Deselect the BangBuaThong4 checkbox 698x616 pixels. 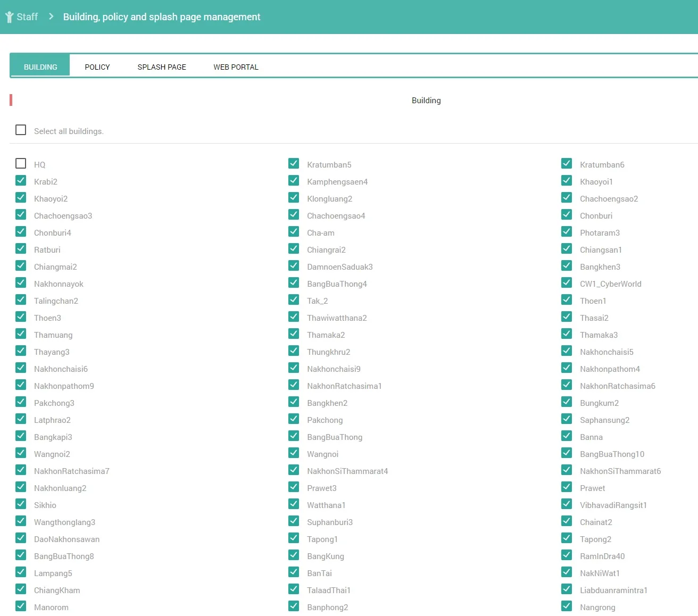point(294,282)
